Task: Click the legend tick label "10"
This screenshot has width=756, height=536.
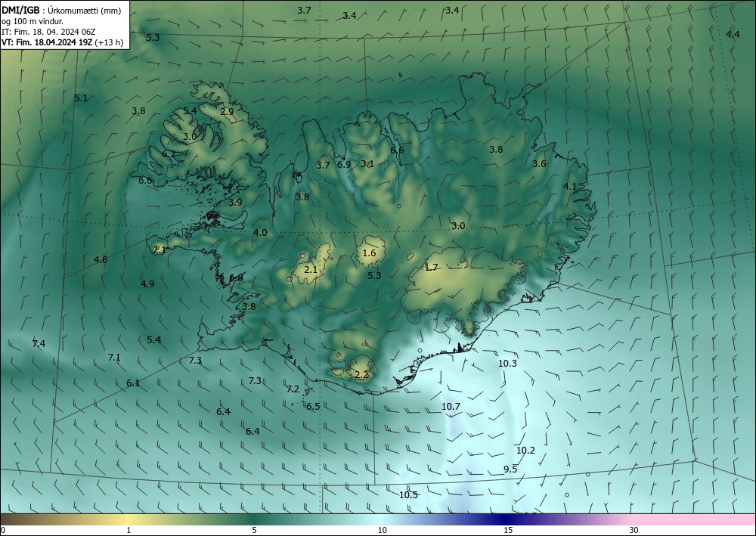Action: point(382,530)
